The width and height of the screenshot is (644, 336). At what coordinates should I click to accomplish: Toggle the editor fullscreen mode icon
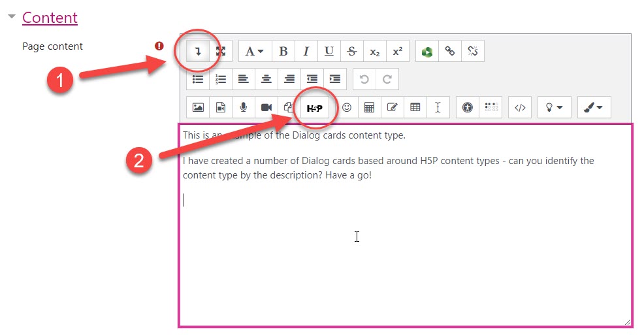(x=221, y=52)
